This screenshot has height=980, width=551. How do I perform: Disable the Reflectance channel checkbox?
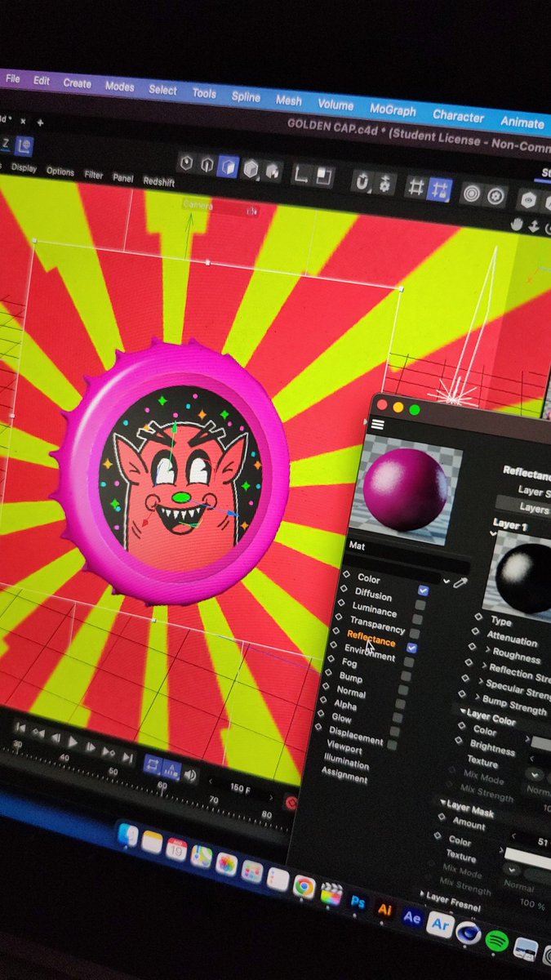(x=411, y=648)
